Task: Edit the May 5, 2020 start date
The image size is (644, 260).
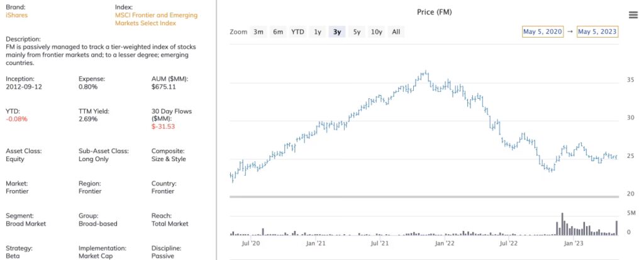Action: coord(543,31)
